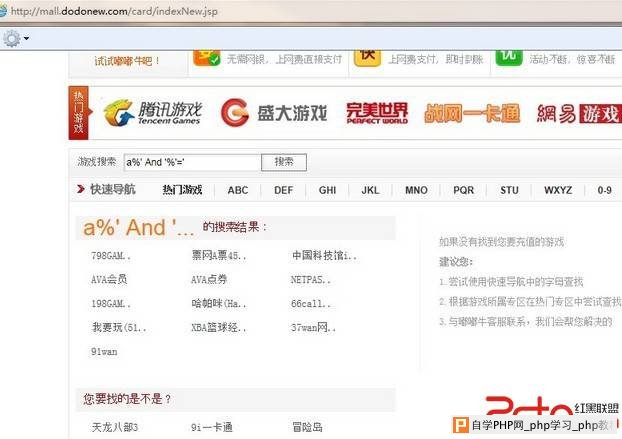Click the orange secure payment icon
The height and width of the screenshot is (439, 622).
point(207,58)
